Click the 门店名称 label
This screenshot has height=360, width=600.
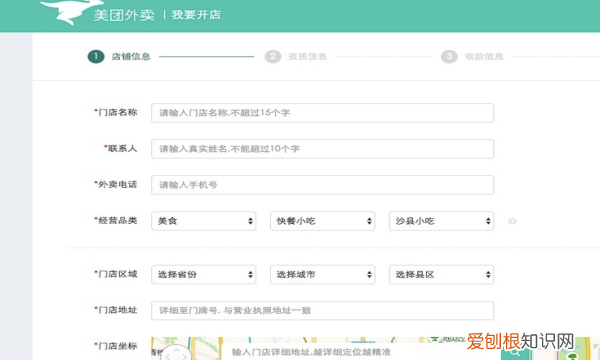point(116,112)
